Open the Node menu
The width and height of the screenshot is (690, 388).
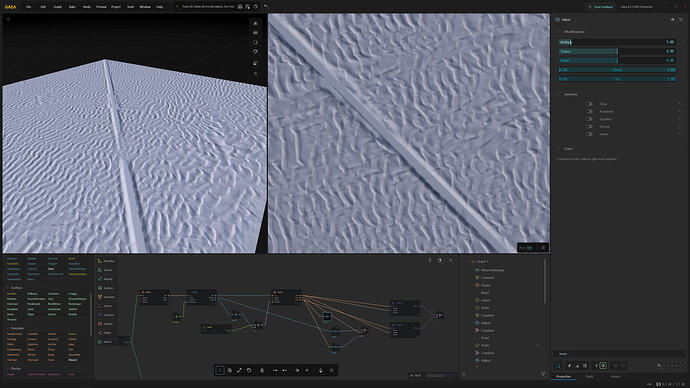87,7
